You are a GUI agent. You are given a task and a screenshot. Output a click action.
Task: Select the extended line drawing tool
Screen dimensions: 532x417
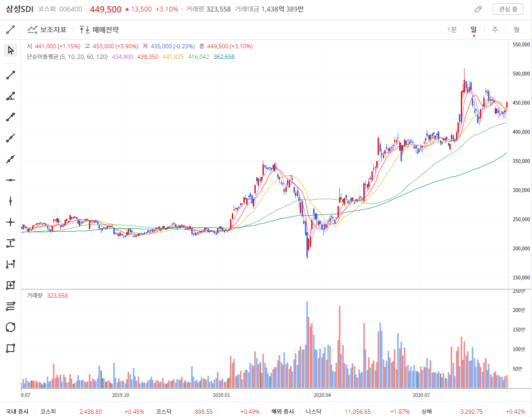coord(11,159)
